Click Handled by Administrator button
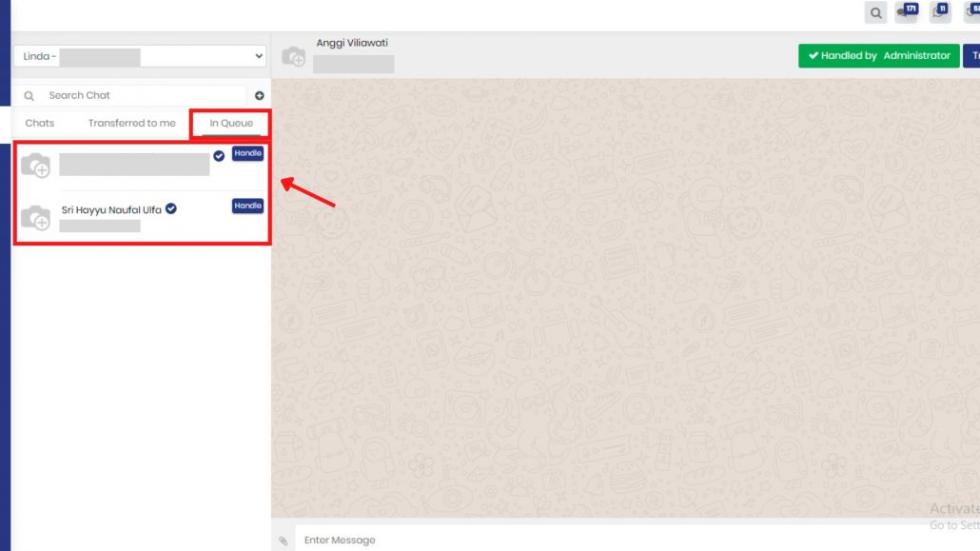This screenshot has height=551, width=980. pos(879,55)
